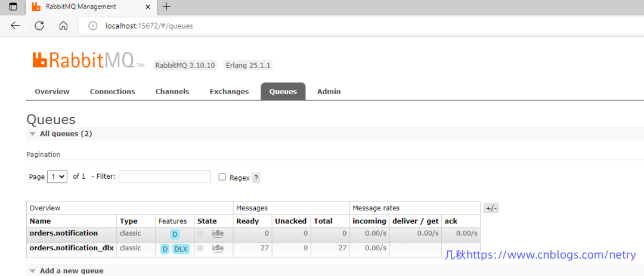The image size is (644, 276).
Task: Switch to the Overview tab
Action: (52, 92)
